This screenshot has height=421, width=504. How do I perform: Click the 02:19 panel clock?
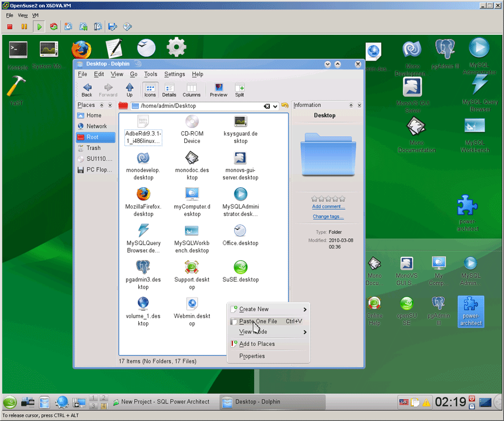click(x=450, y=402)
